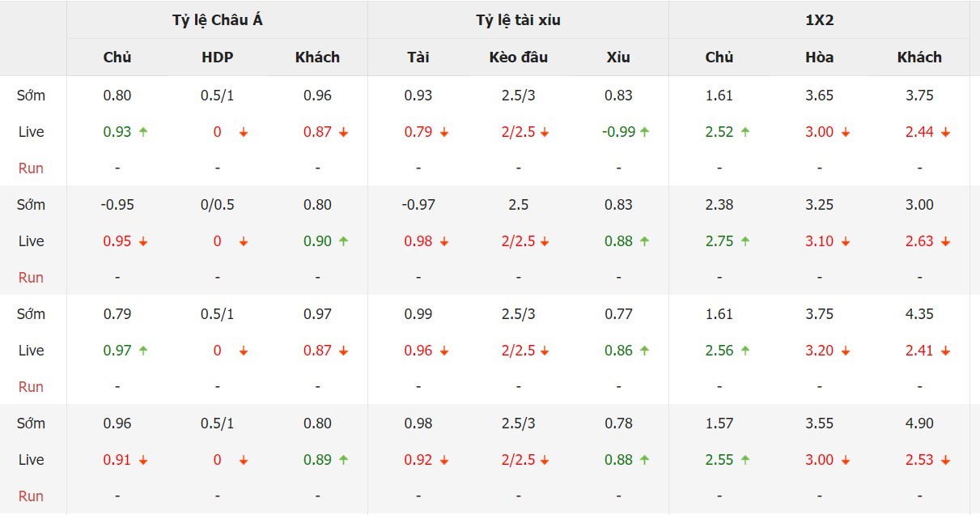This screenshot has height=515, width=980.
Task: Select the "1X2" header section
Action: coord(819,21)
